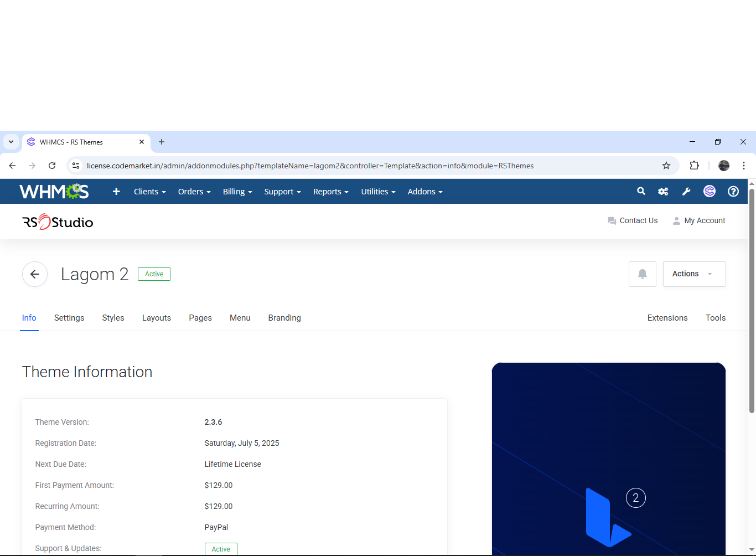756x556 pixels.
Task: Open Chrome three-dot menu
Action: pos(744,166)
